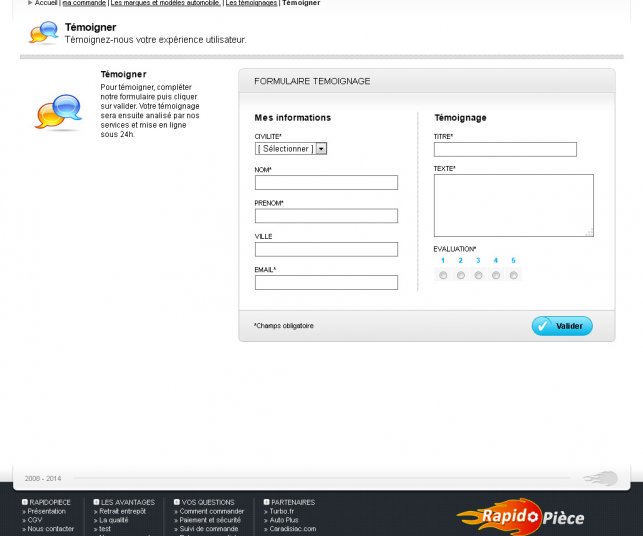Viewport: 643px width, 536px height.
Task: Click the rating number 3 label
Action: coord(478,260)
